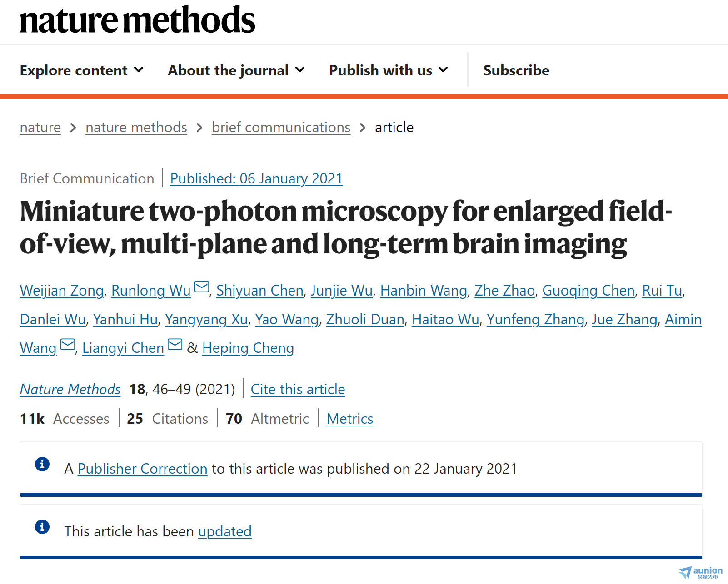Click the envelope icon after Runlong Wu

(202, 287)
